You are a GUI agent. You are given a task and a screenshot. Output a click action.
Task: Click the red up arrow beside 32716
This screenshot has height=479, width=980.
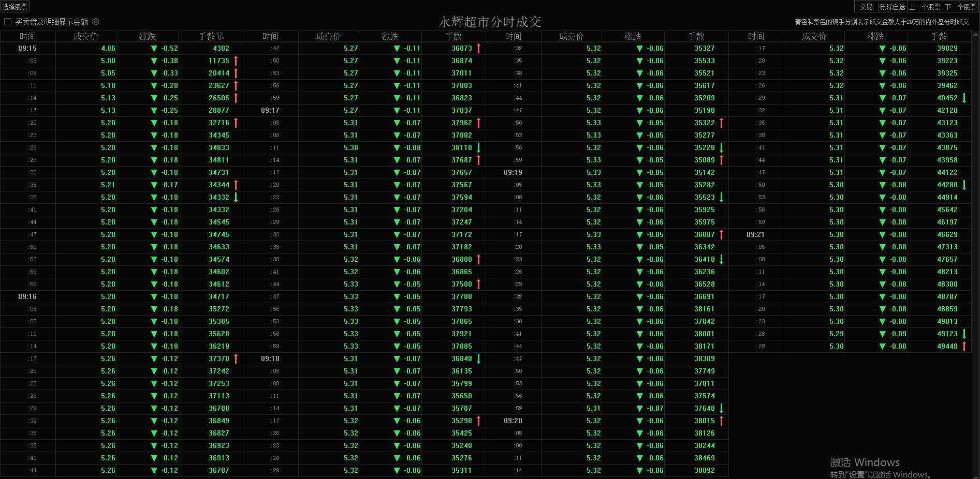tap(236, 123)
